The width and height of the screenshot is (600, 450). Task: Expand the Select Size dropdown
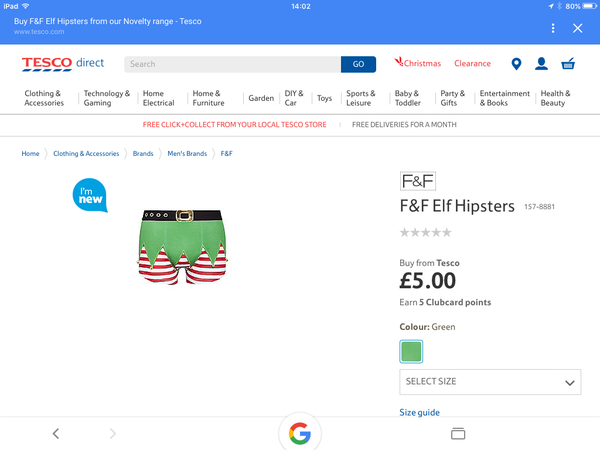point(490,382)
